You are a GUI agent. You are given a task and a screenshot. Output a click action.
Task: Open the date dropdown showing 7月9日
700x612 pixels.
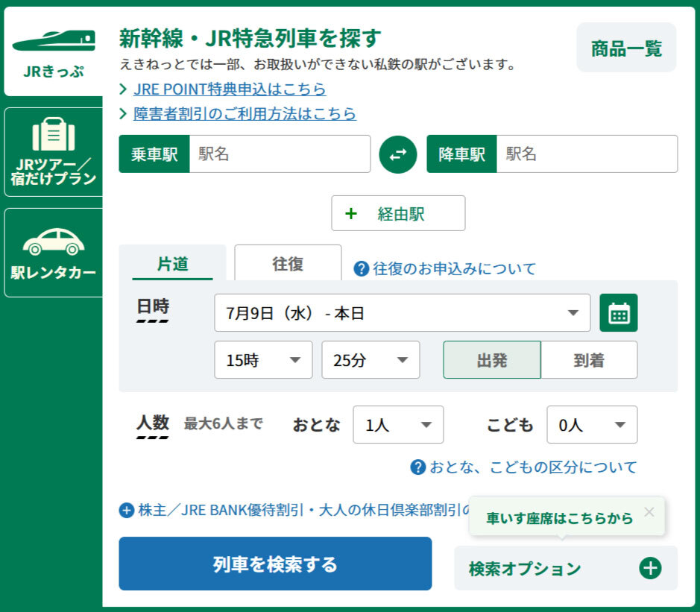[402, 313]
